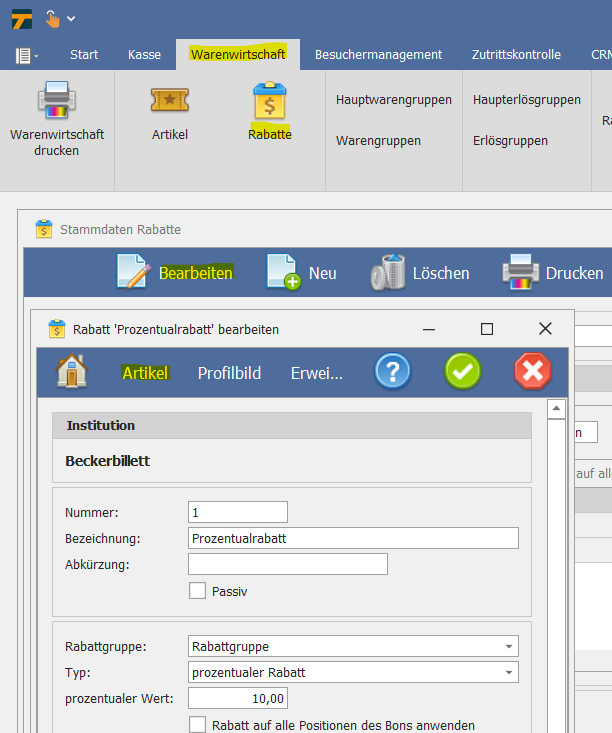Viewport: 612px width, 733px height.
Task: Open the Erwei... tab
Action: (317, 373)
